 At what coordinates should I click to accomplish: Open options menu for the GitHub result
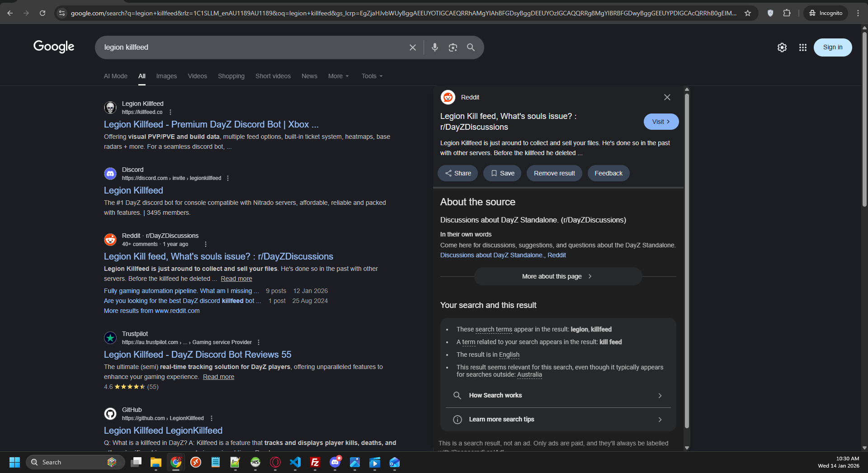[212, 418]
